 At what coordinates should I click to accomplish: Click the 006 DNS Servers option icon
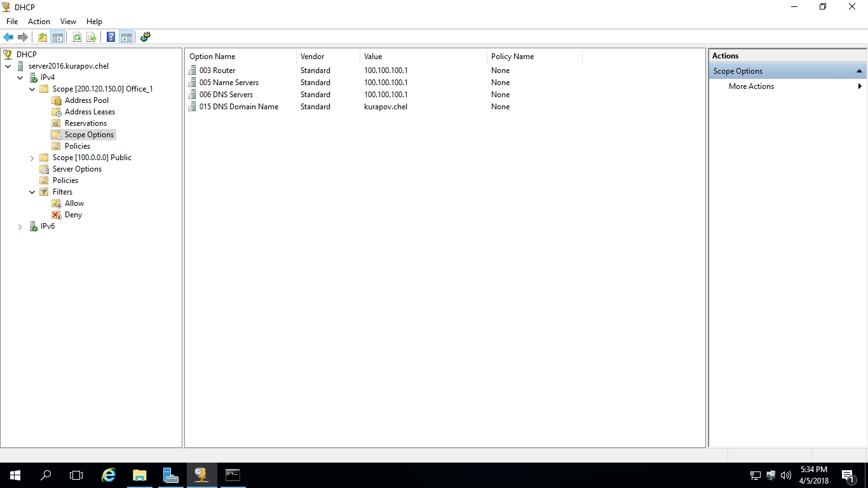193,95
